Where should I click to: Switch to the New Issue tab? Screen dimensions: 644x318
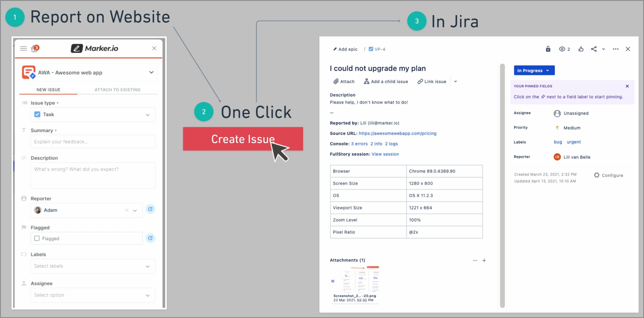tap(48, 90)
